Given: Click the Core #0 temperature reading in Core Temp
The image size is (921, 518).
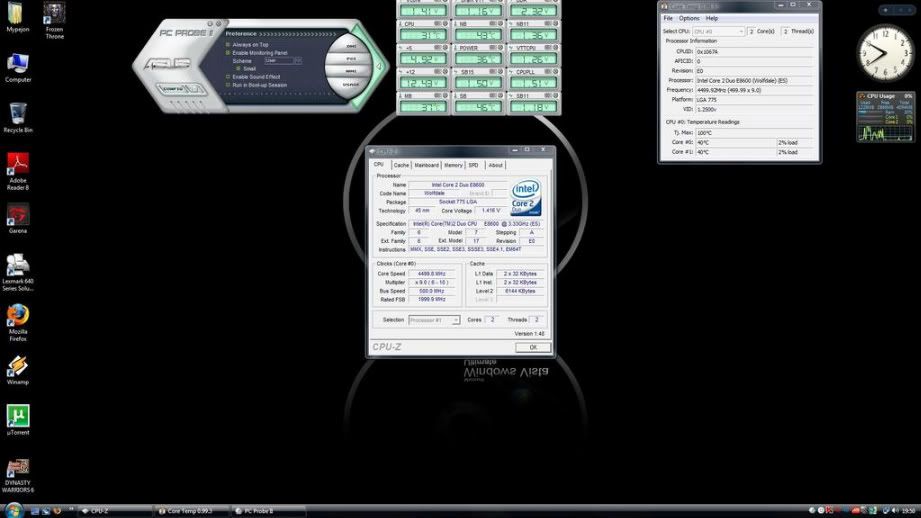Looking at the screenshot, I should 735,142.
